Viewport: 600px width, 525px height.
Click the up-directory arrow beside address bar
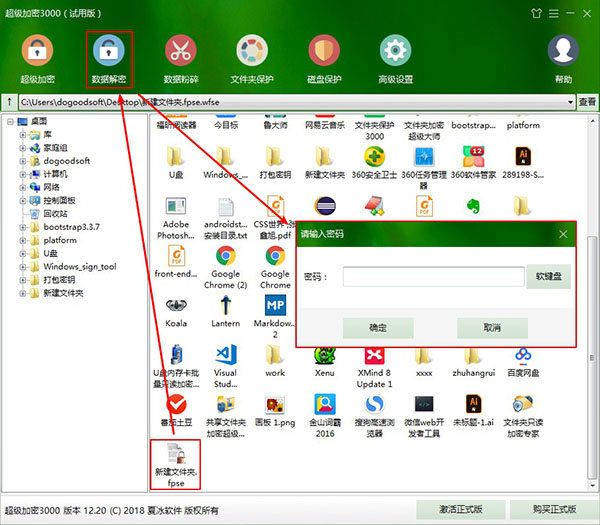coord(9,102)
